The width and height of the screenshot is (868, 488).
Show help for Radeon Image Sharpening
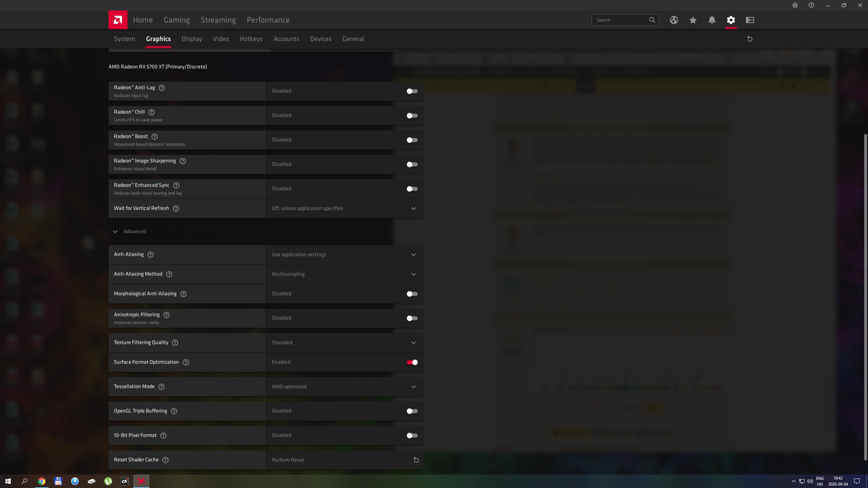point(183,161)
